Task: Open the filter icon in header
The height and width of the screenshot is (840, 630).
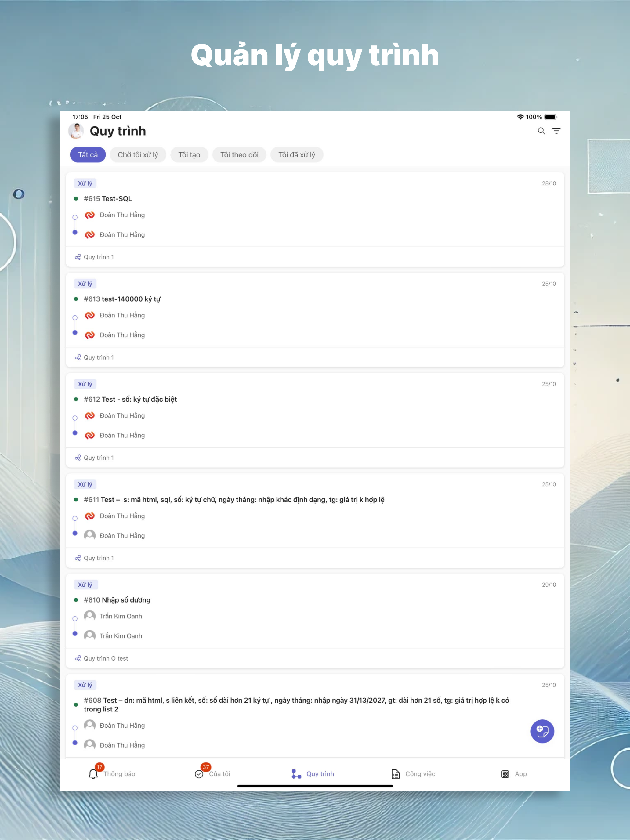Action: 556,131
